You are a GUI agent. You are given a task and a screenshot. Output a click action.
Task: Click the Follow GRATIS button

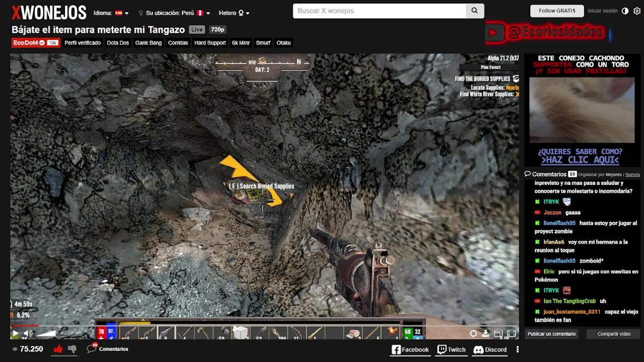[x=557, y=11]
